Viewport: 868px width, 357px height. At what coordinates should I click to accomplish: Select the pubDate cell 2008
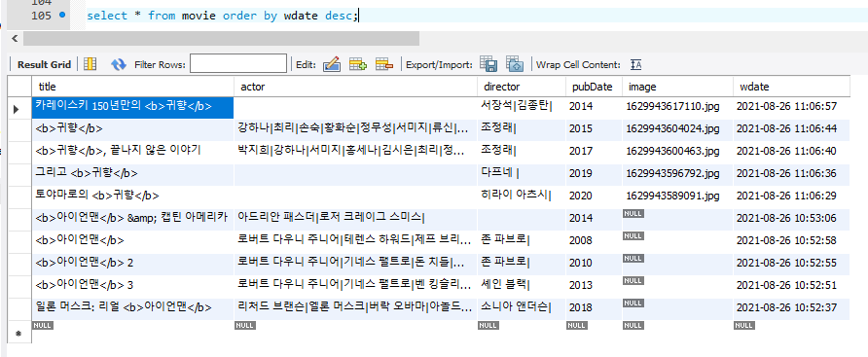tap(594, 241)
